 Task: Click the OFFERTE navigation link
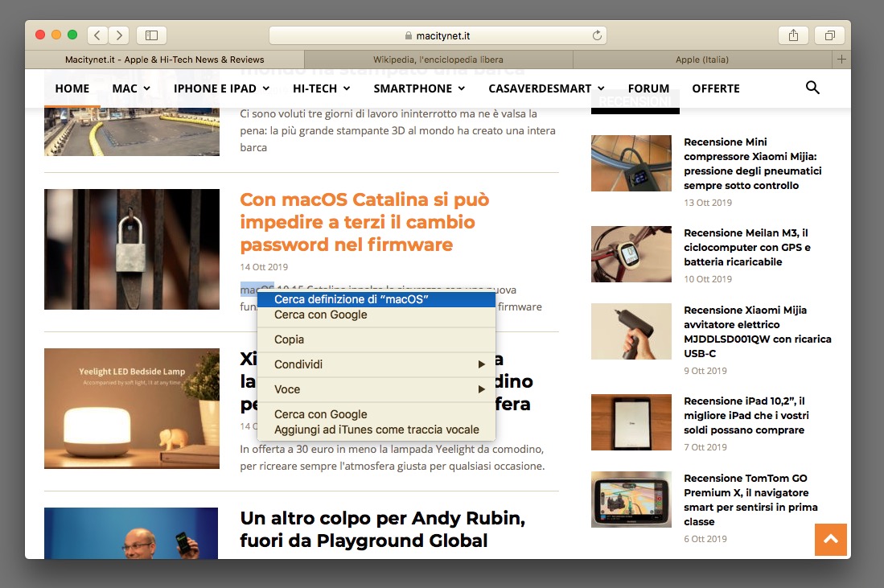click(715, 88)
